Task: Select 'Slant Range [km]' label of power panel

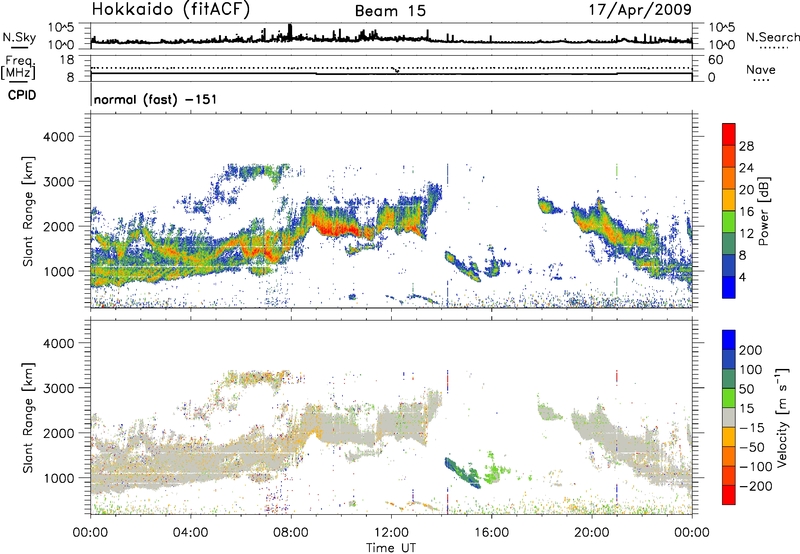Action: [28, 211]
